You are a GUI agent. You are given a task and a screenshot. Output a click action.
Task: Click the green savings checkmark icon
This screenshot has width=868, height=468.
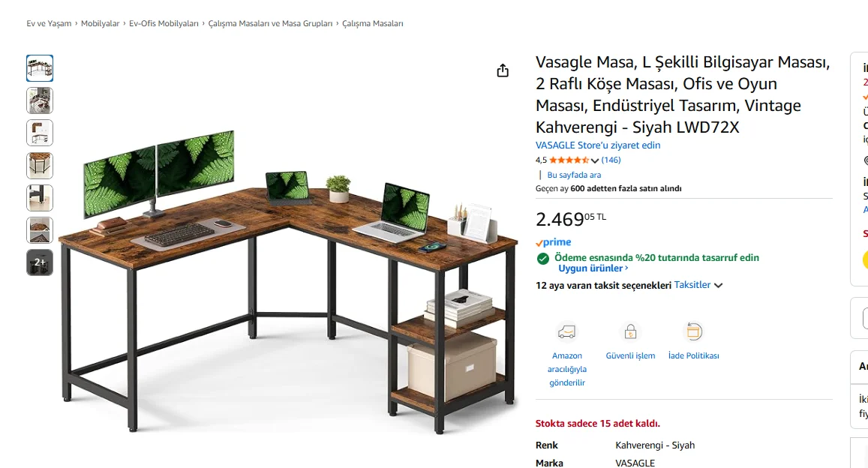(543, 258)
